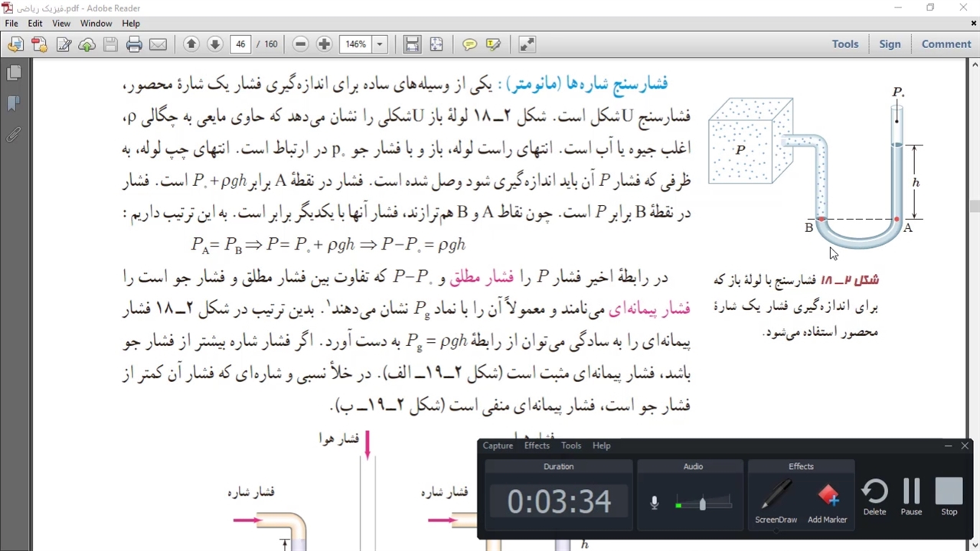The image size is (980, 551).
Task: Open the Attachments paperclip side panel
Action: 14,135
